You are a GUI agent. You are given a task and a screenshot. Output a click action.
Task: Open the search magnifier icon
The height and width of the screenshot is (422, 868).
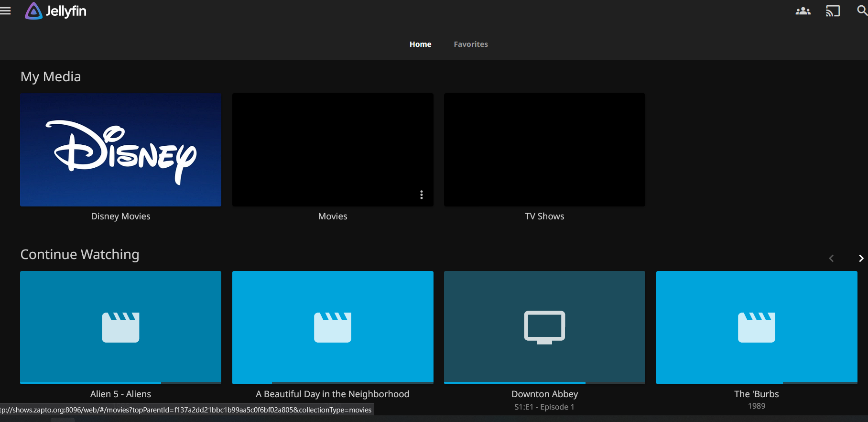(x=861, y=11)
